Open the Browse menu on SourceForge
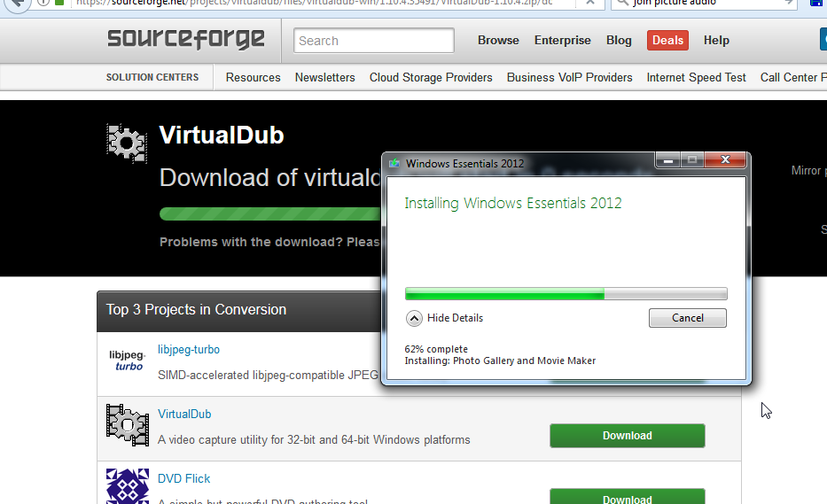 click(x=498, y=41)
